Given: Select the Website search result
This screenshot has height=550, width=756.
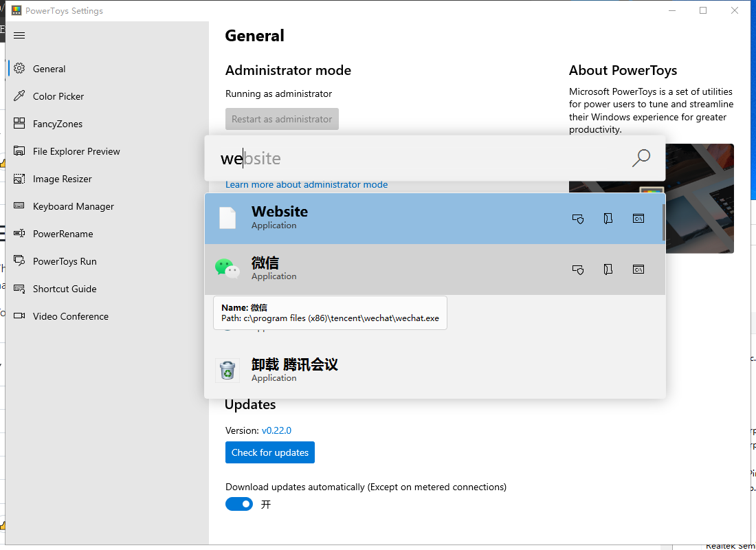Looking at the screenshot, I should pyautogui.click(x=435, y=219).
